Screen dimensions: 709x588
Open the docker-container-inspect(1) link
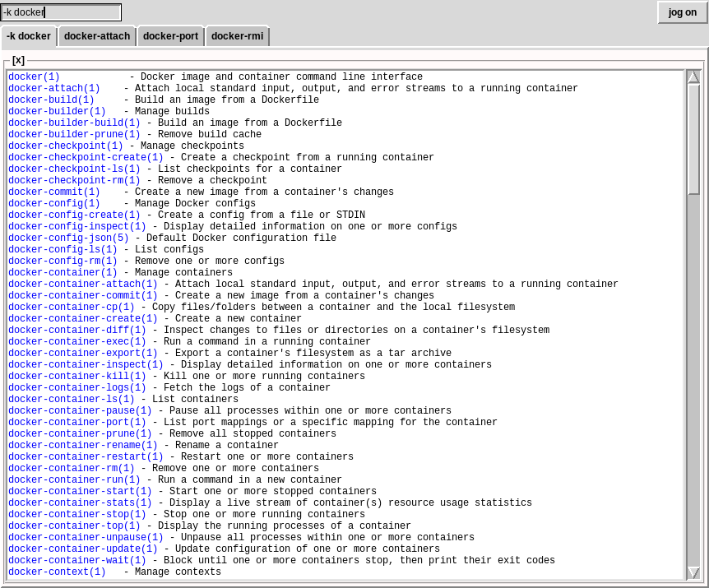click(x=86, y=365)
